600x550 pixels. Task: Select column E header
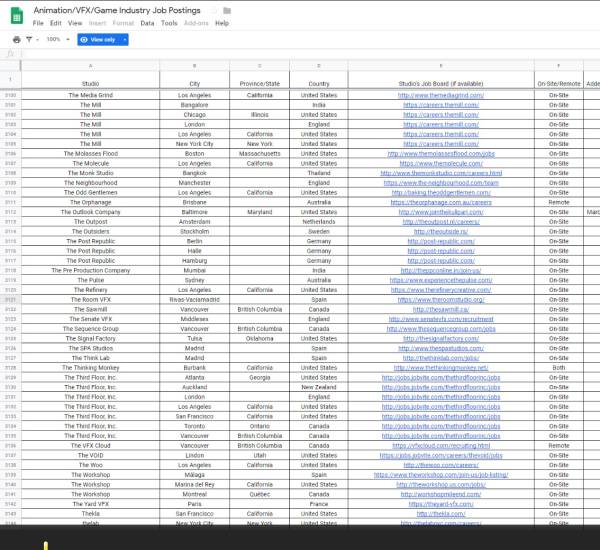tap(441, 66)
